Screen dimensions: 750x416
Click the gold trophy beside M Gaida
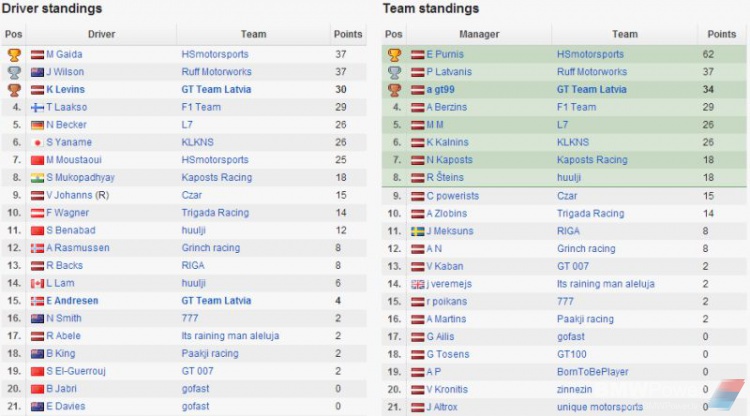tap(14, 55)
